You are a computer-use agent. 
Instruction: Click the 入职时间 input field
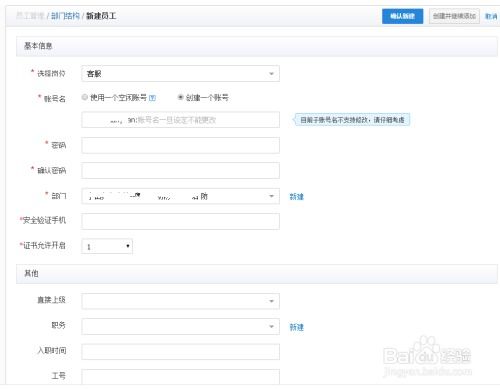tap(180, 352)
